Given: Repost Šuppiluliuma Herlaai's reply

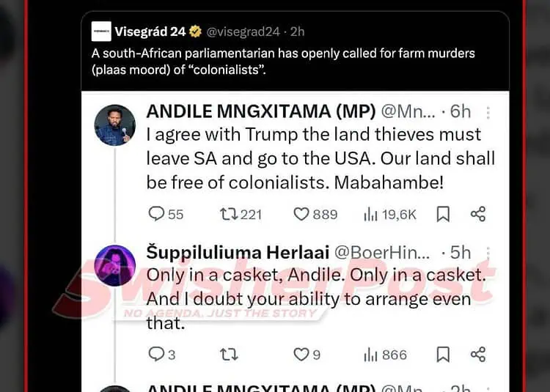Looking at the screenshot, I should coord(229,355).
